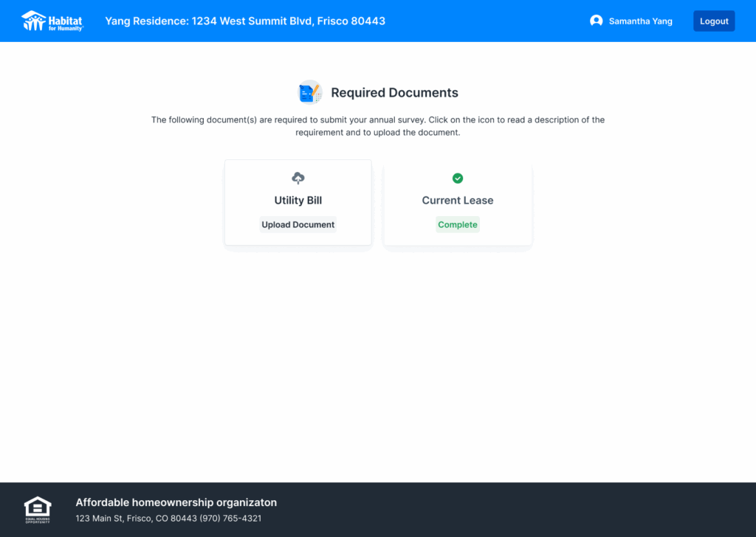Click the cloud upload icon for Utility Bill
This screenshot has height=537, width=756.
click(298, 179)
